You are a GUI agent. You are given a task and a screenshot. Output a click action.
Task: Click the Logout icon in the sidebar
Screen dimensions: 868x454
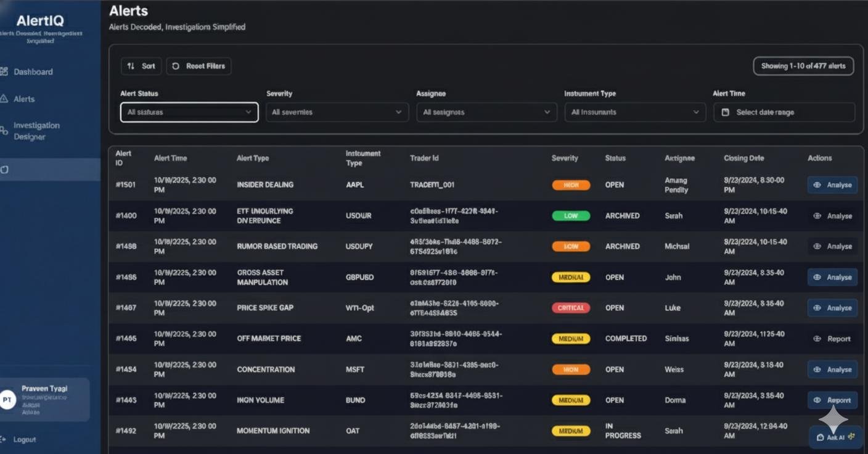[x=3, y=439]
